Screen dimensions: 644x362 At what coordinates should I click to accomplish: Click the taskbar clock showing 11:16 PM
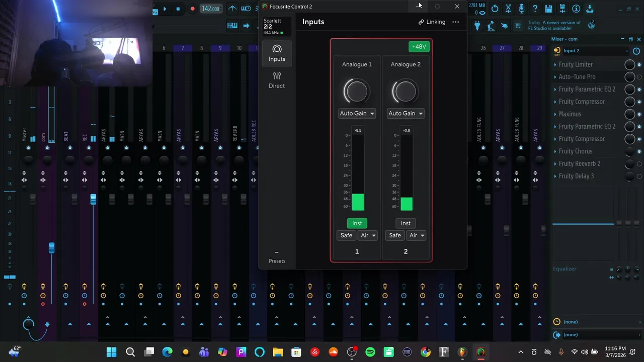point(615,352)
